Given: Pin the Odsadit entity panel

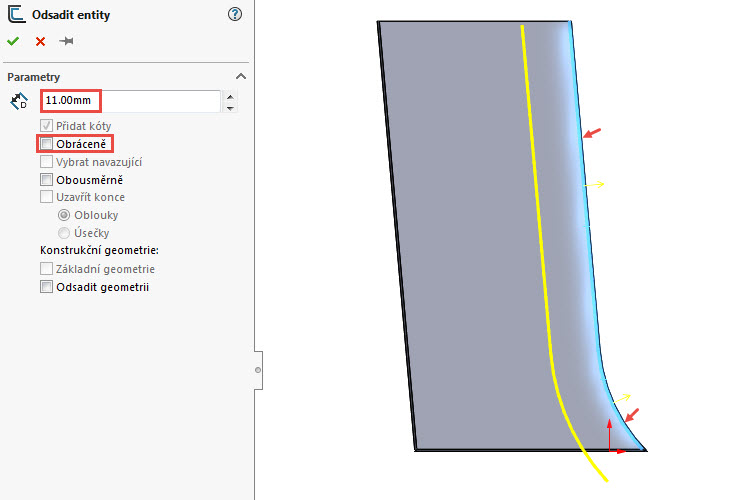Looking at the screenshot, I should pyautogui.click(x=66, y=41).
